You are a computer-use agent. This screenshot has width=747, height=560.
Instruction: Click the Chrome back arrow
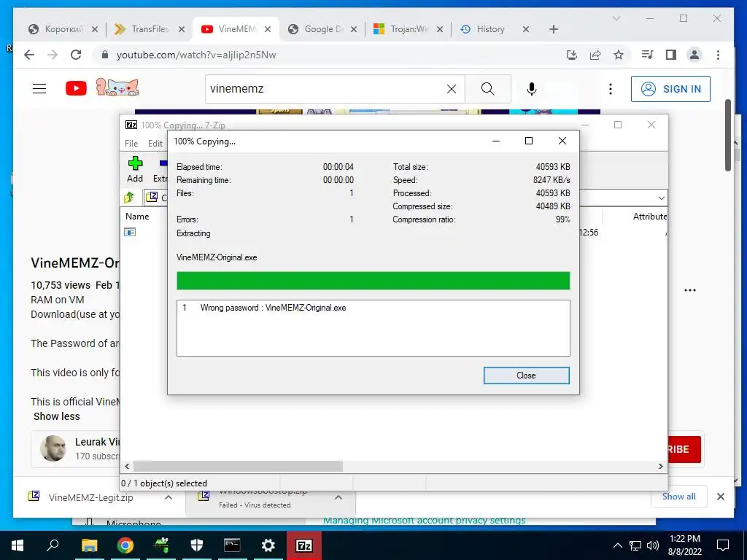click(29, 55)
